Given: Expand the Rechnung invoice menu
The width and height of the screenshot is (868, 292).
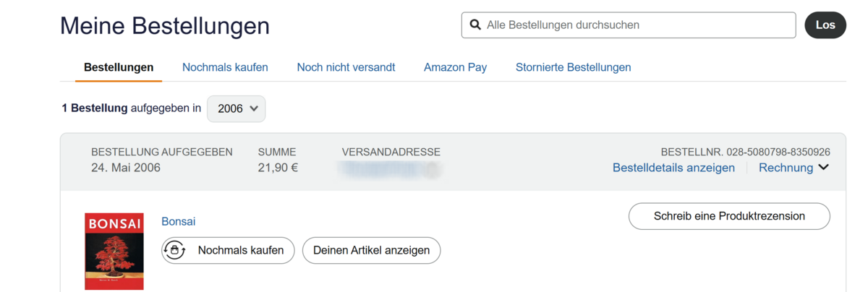Looking at the screenshot, I should coord(786,168).
